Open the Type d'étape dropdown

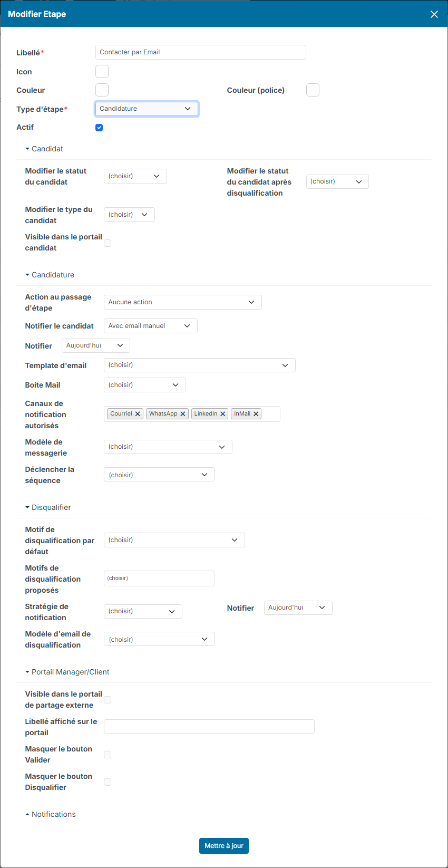coord(147,109)
